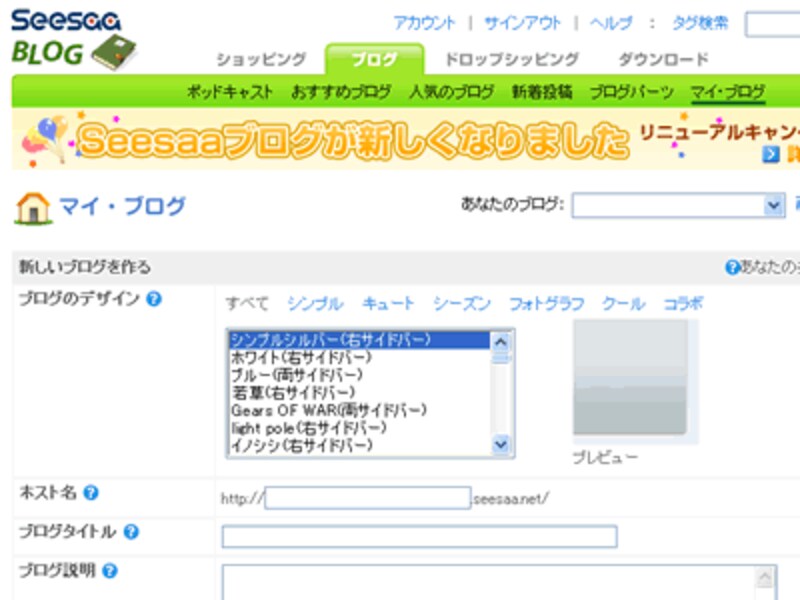
Task: Open help icon for ホスト名
Action: [x=90, y=493]
